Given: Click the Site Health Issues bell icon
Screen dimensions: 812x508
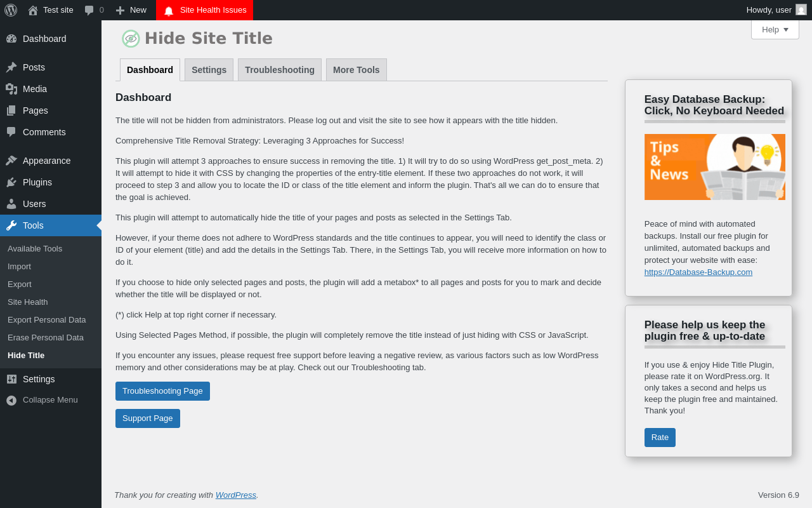Looking at the screenshot, I should tap(169, 11).
